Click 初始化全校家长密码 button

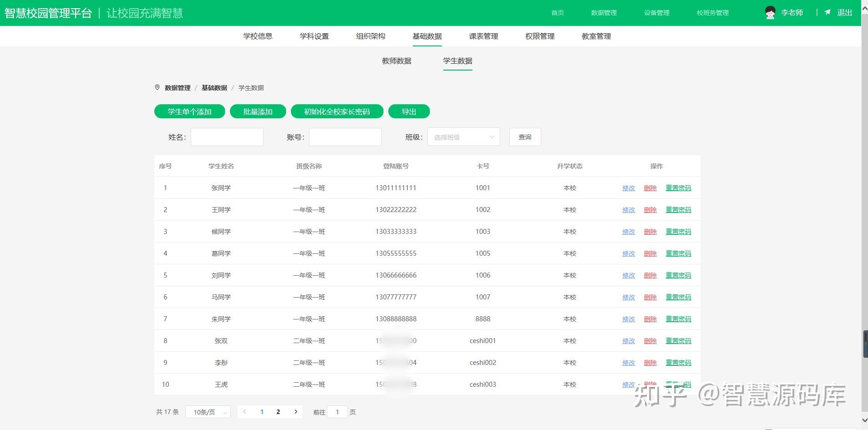[337, 111]
